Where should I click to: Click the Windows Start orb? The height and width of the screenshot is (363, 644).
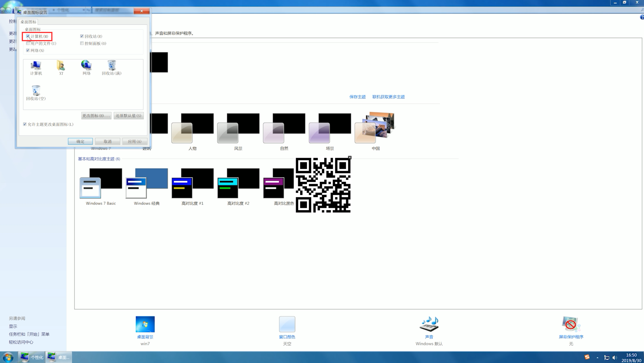[x=8, y=357]
